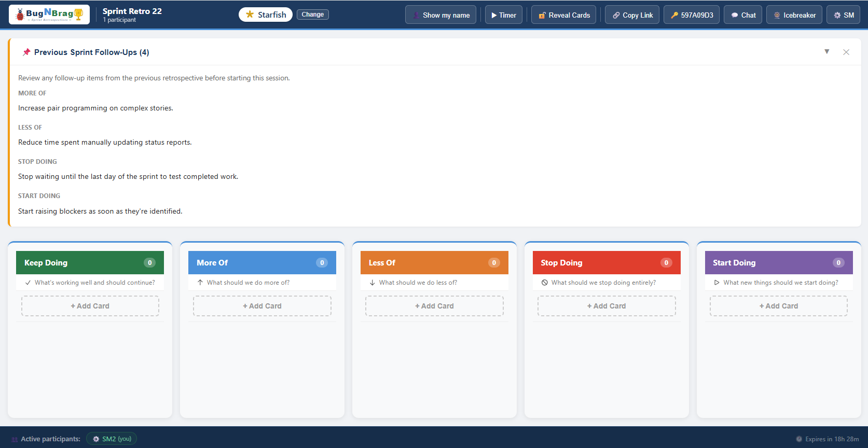This screenshot has height=448, width=868.
Task: Click 'What should we do more of?' prompt
Action: point(248,283)
